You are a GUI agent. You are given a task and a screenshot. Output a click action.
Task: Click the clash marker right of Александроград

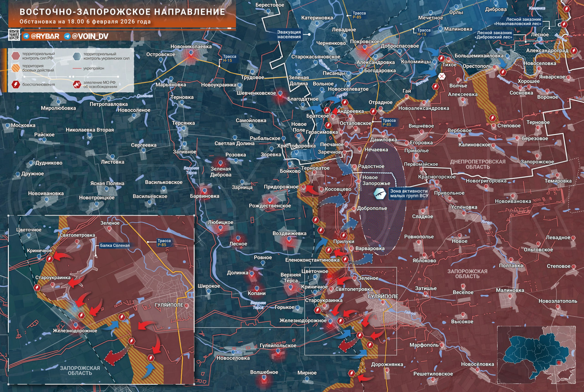point(574,51)
